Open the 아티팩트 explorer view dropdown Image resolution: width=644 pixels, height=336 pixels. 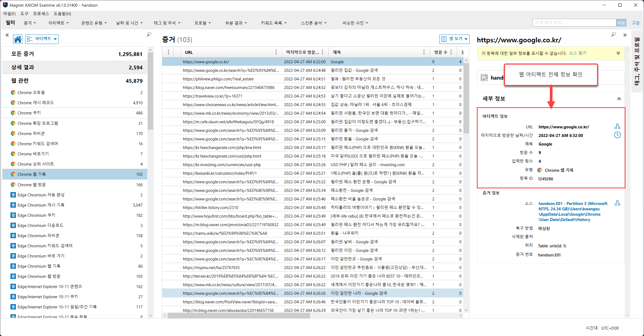point(42,39)
